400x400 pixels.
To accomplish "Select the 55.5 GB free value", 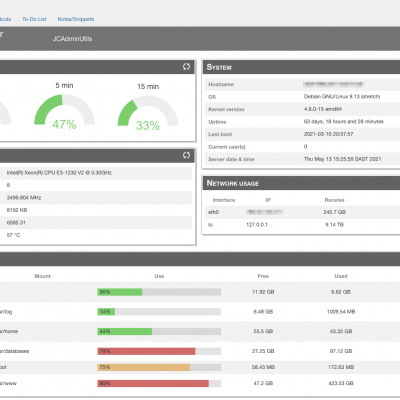I will pyautogui.click(x=263, y=331).
